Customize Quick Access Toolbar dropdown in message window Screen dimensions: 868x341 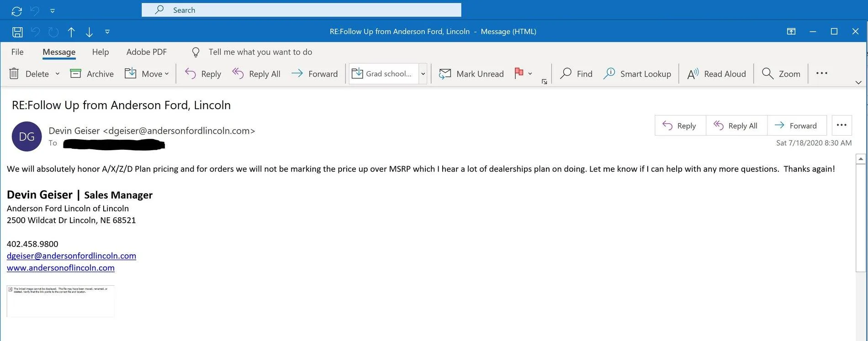tap(107, 32)
